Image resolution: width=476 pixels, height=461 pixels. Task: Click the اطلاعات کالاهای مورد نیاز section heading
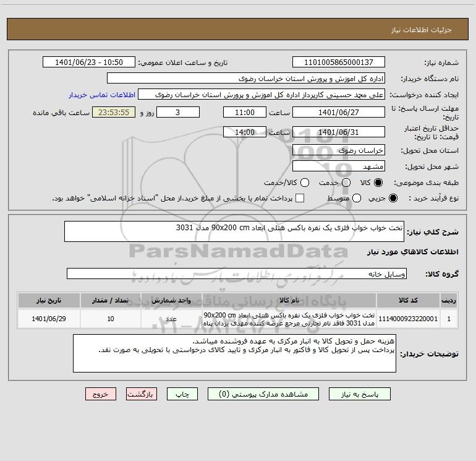tap(413, 252)
